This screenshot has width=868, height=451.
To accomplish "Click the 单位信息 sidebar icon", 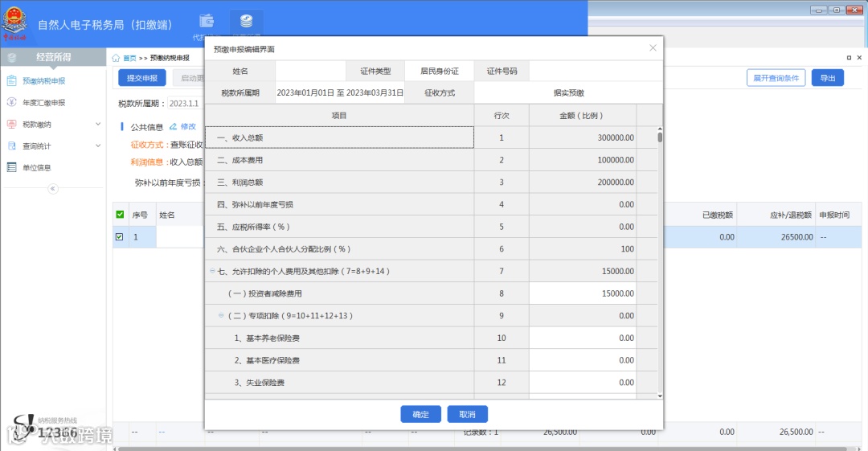I will click(11, 167).
